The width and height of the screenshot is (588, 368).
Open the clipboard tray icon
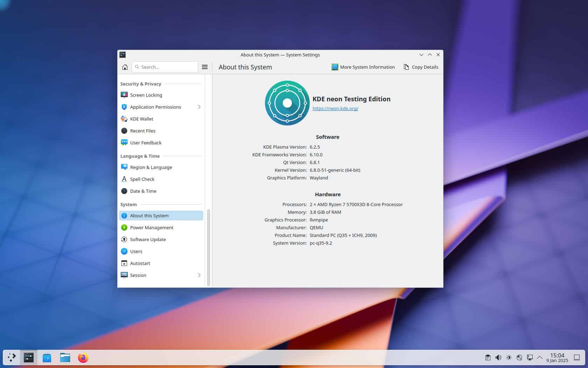(488, 358)
